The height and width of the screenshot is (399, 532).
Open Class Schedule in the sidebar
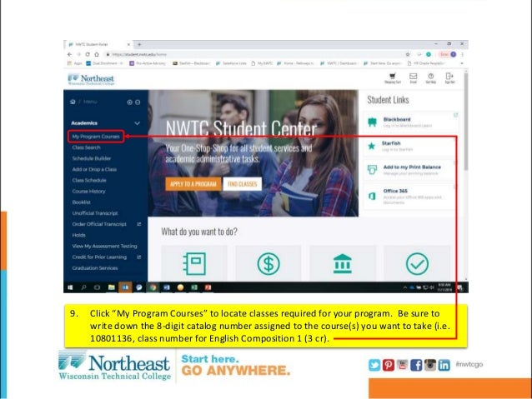pos(89,180)
